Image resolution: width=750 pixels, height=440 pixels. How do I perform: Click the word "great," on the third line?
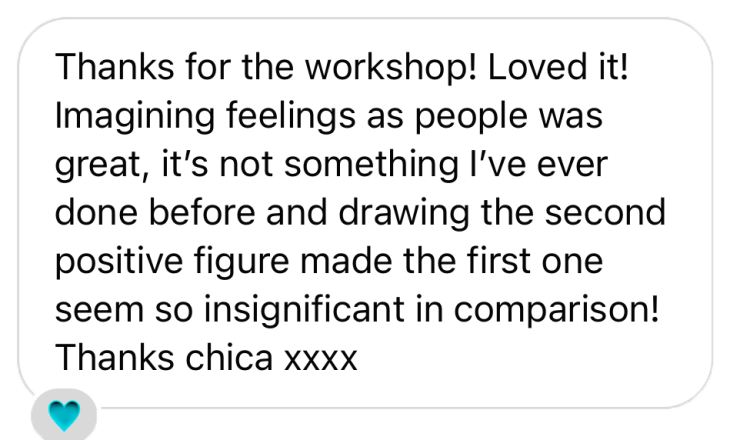coord(101,164)
